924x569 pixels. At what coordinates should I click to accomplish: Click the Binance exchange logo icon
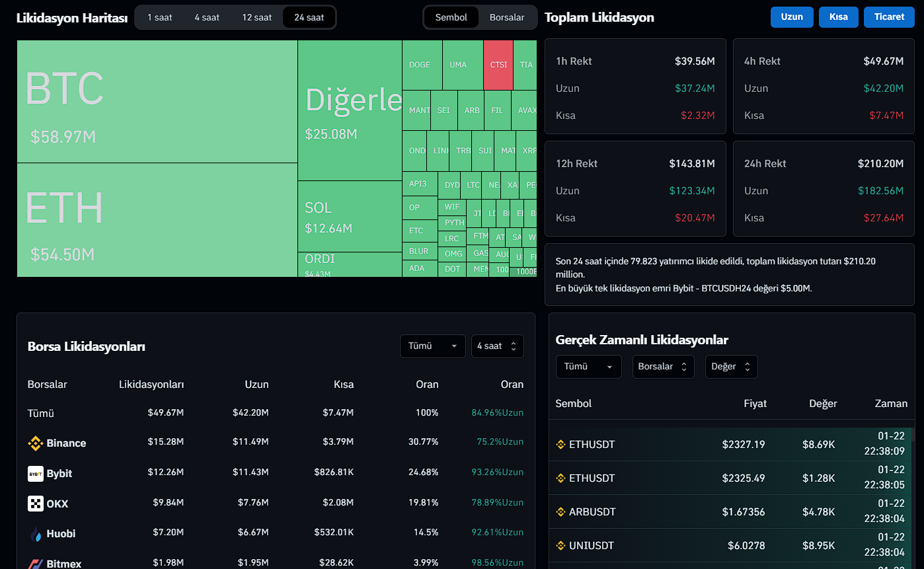click(x=36, y=443)
